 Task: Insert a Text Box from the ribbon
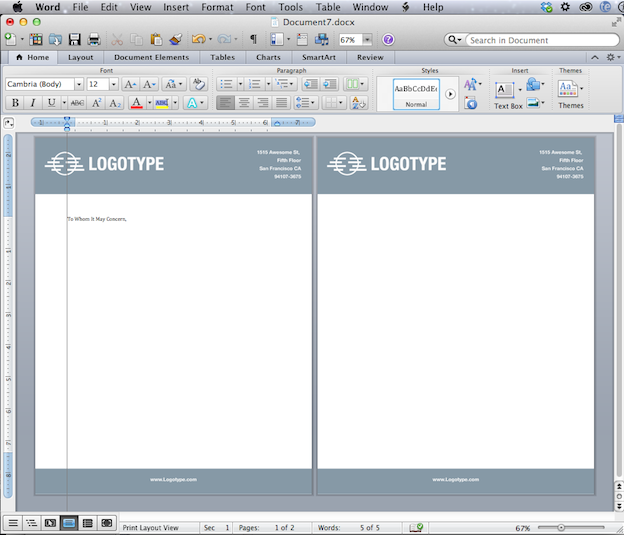(x=508, y=94)
